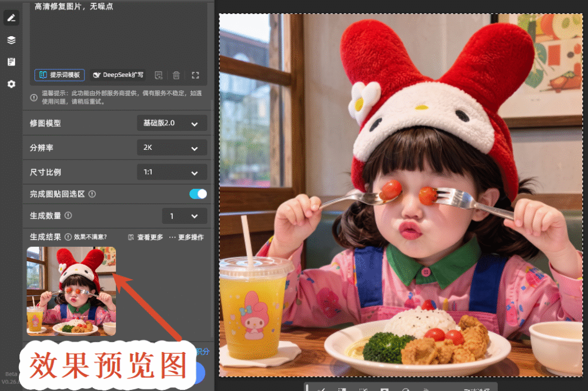Open the 分辨率 2K dropdown
The image size is (588, 391).
(x=172, y=148)
